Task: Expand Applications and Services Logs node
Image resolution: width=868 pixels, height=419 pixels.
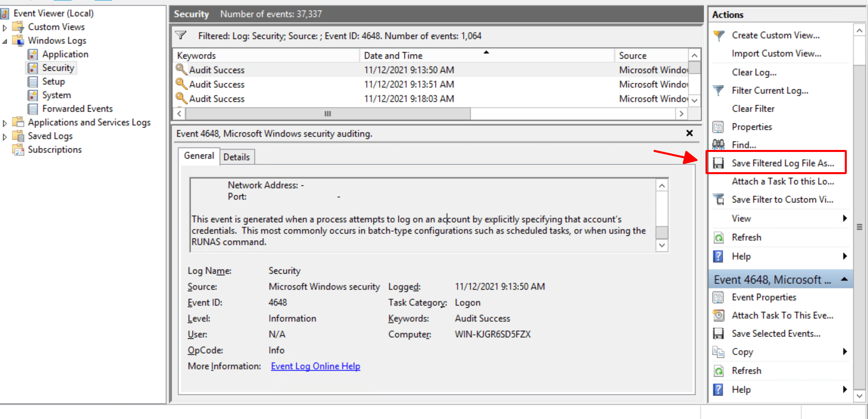Action: pos(5,123)
